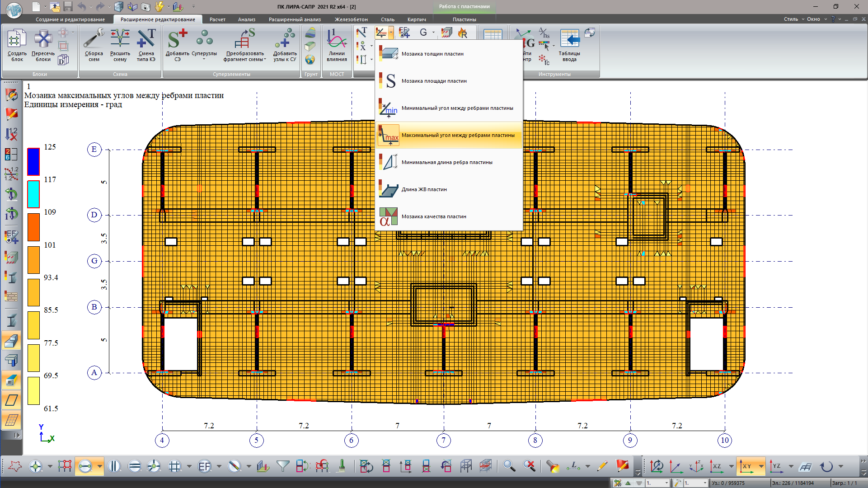Screen dimensions: 868x488
Task: Expand Преобразовать фрагмент схемы dropdown
Action: [265, 59]
